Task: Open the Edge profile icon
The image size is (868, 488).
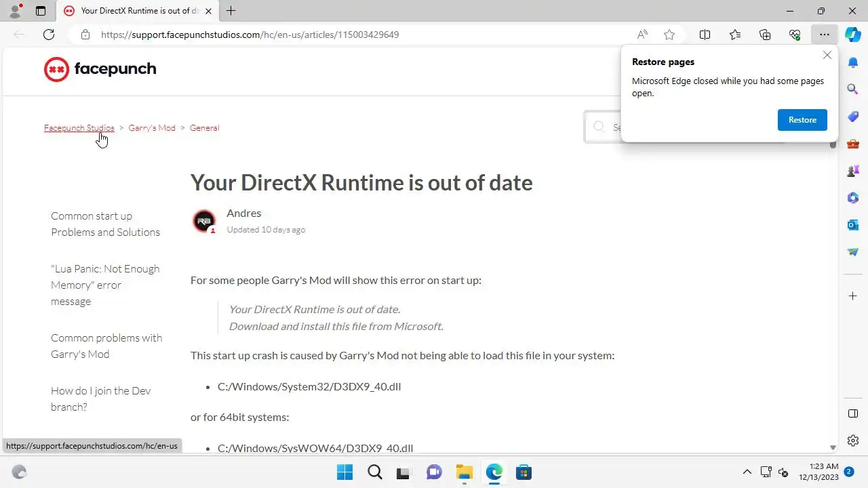Action: (x=15, y=11)
